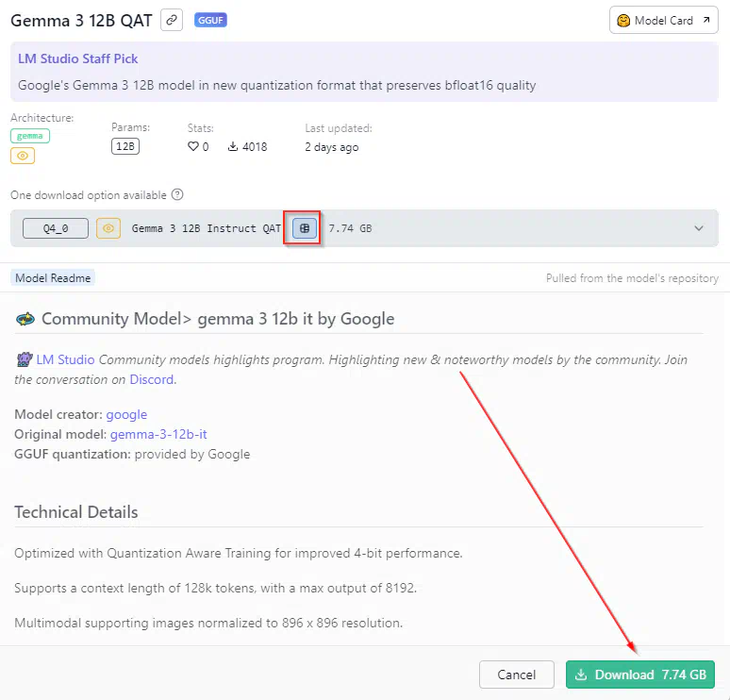The width and height of the screenshot is (730, 700).
Task: Select the Q4_0 quantization badge
Action: click(x=56, y=228)
